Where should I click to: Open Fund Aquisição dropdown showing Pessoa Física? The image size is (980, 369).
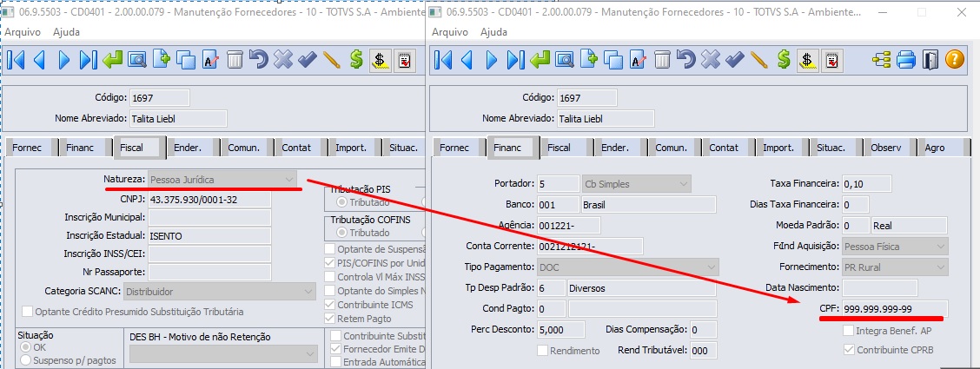(895, 246)
